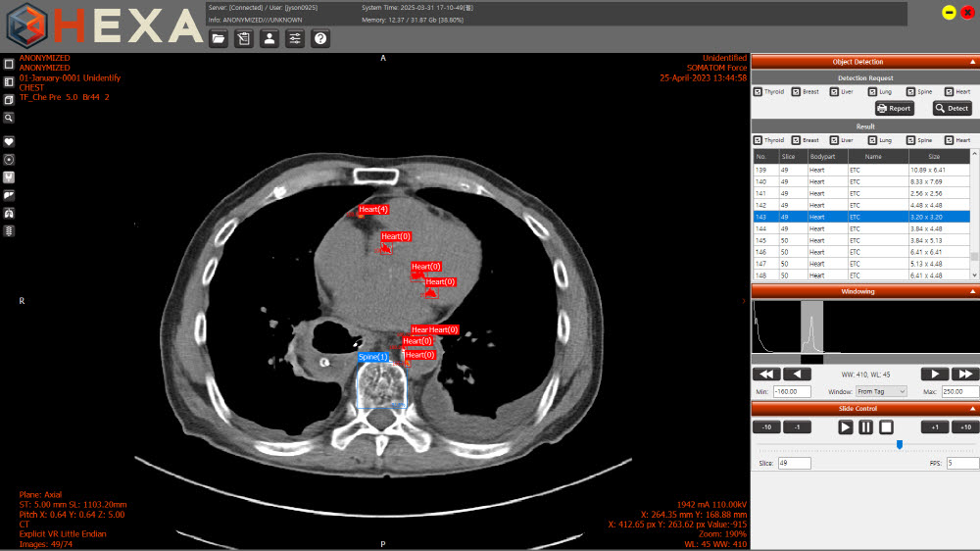This screenshot has height=551, width=980.
Task: Click the help question mark icon
Action: tap(319, 38)
